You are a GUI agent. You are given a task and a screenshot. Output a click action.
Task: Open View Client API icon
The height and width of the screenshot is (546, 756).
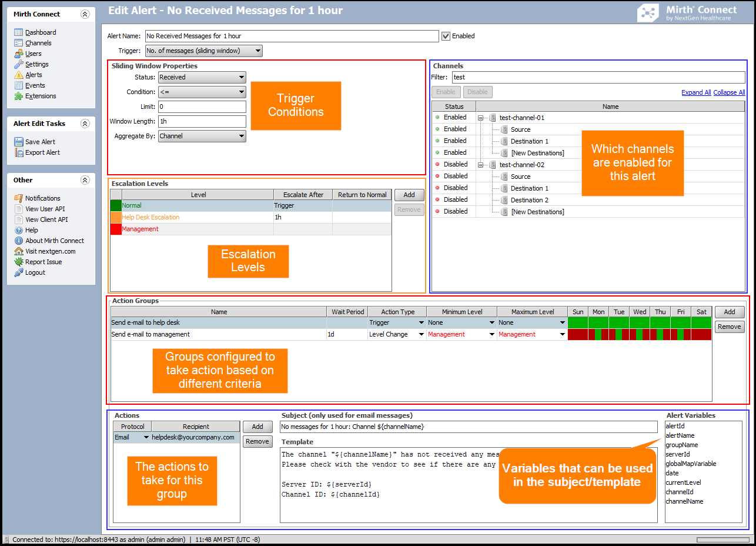[18, 219]
